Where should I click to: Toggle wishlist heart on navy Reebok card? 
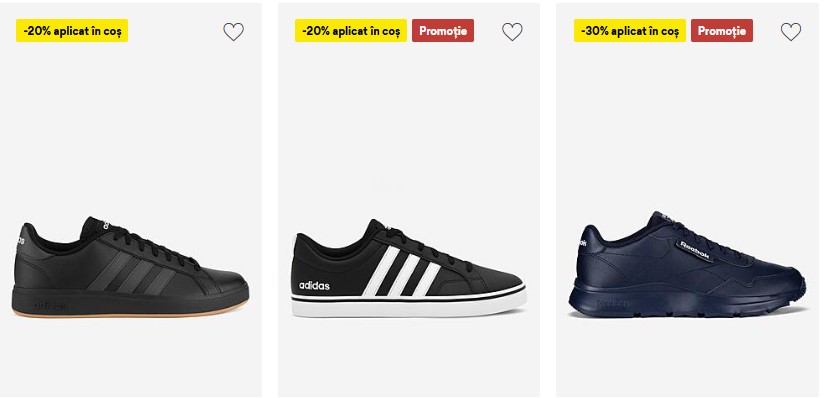(x=791, y=32)
